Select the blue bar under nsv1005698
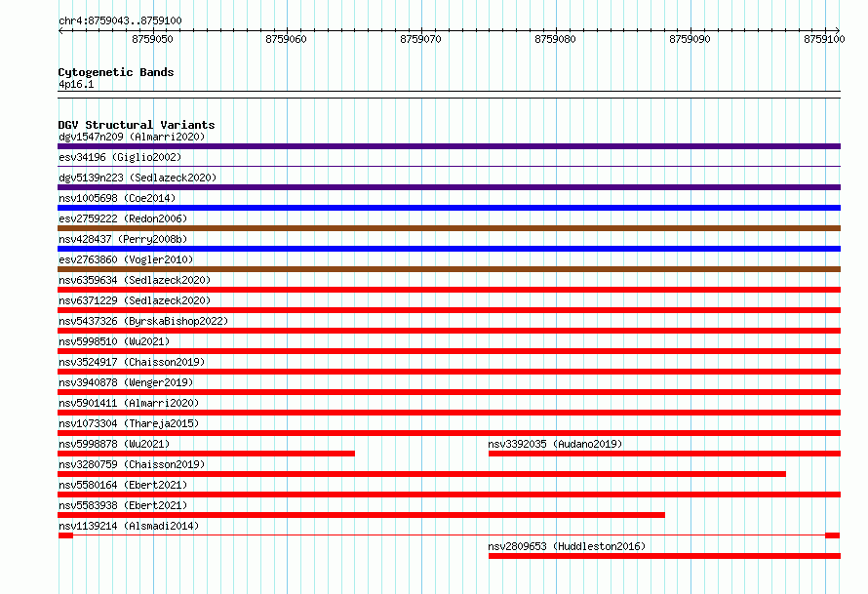 coord(449,208)
